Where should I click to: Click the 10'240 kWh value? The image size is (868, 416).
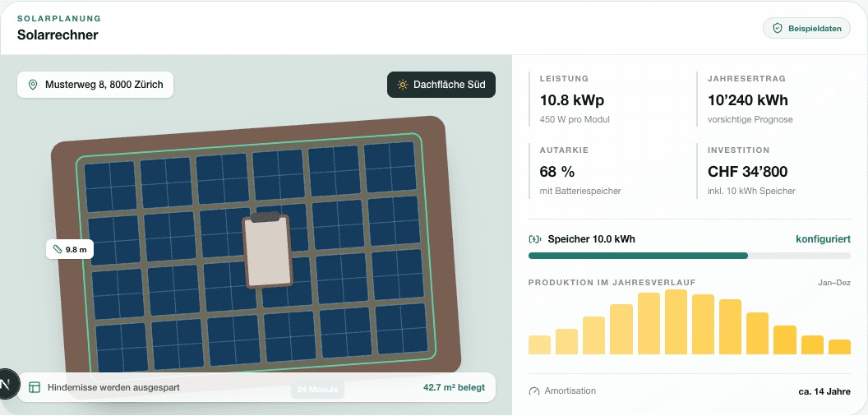click(x=748, y=100)
